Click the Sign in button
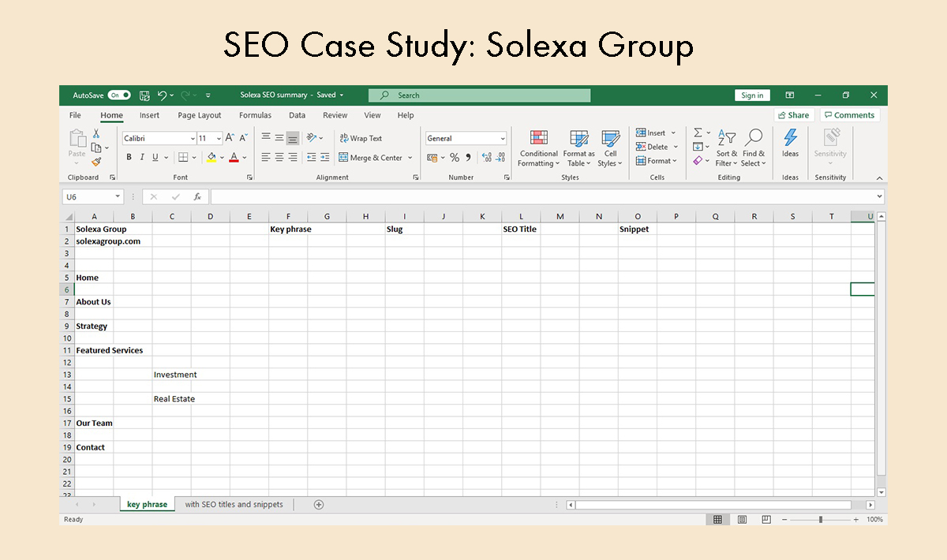947x560 pixels. coord(752,95)
